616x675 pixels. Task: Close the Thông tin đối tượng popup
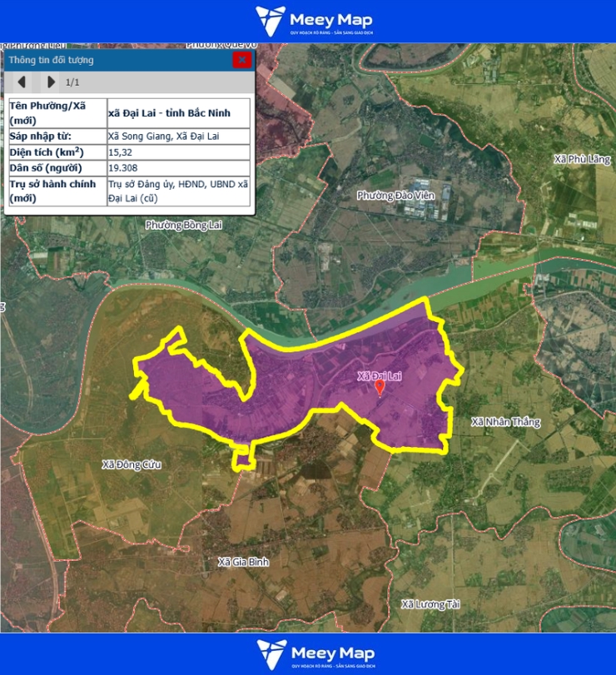(x=241, y=60)
